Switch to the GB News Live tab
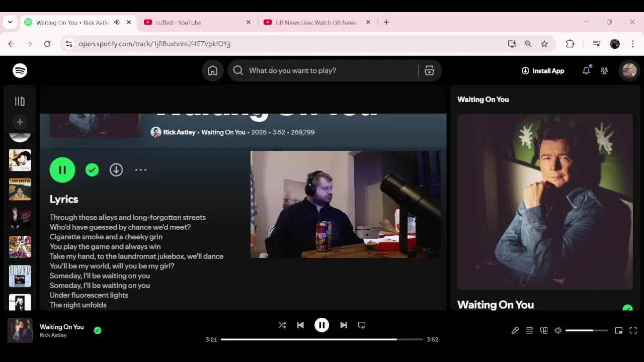The width and height of the screenshot is (644, 362). pos(317,22)
